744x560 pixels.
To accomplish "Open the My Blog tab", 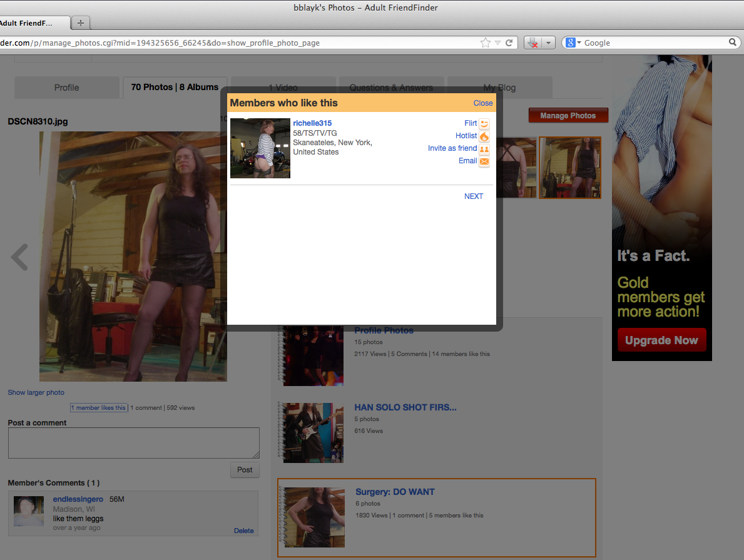I will 499,88.
